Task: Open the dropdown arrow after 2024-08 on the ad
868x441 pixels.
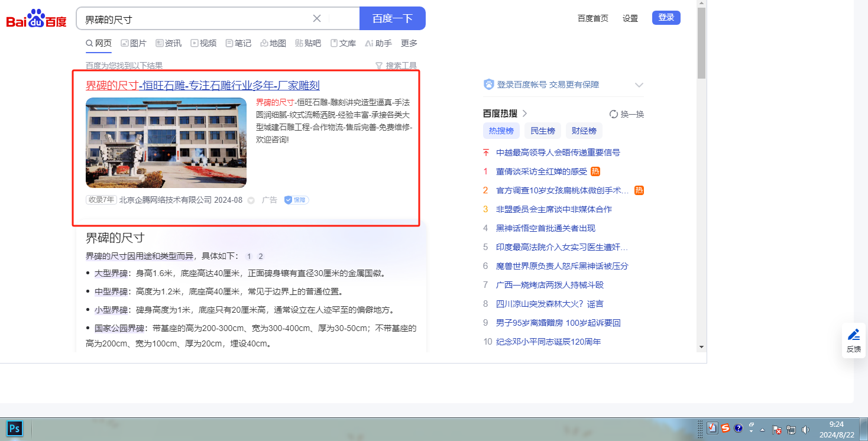Action: pos(251,200)
